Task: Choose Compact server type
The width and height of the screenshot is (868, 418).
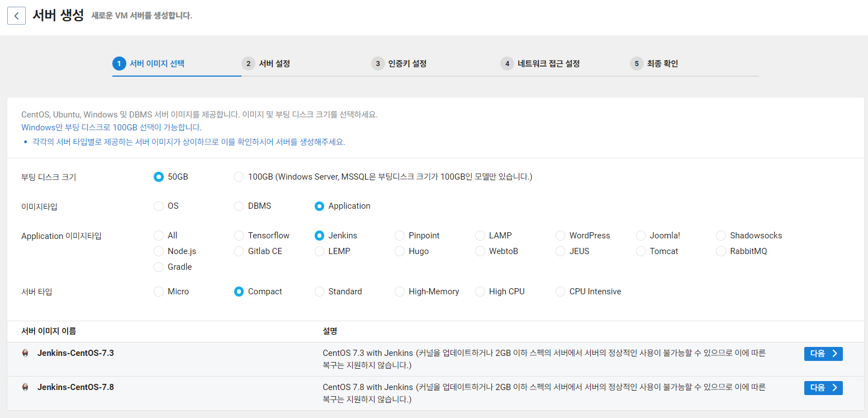Action: [239, 292]
